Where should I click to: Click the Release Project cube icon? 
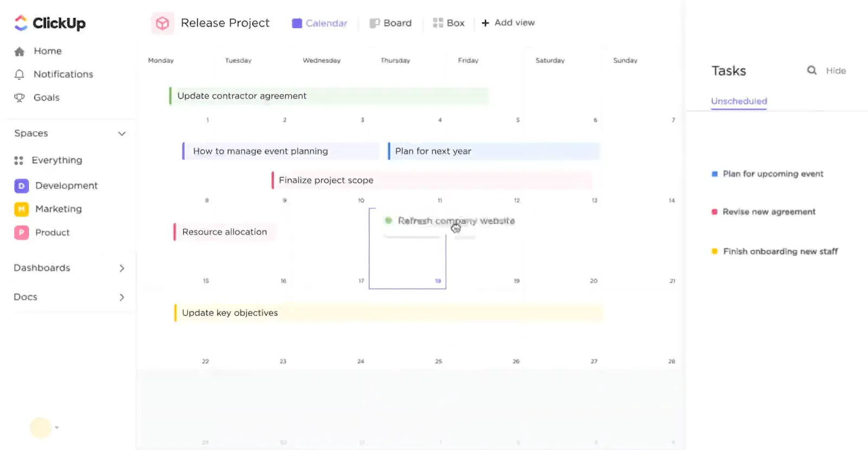pos(162,23)
